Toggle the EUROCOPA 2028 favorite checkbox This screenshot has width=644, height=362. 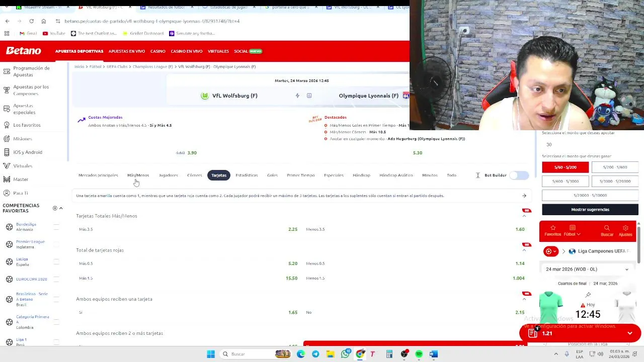click(56, 279)
